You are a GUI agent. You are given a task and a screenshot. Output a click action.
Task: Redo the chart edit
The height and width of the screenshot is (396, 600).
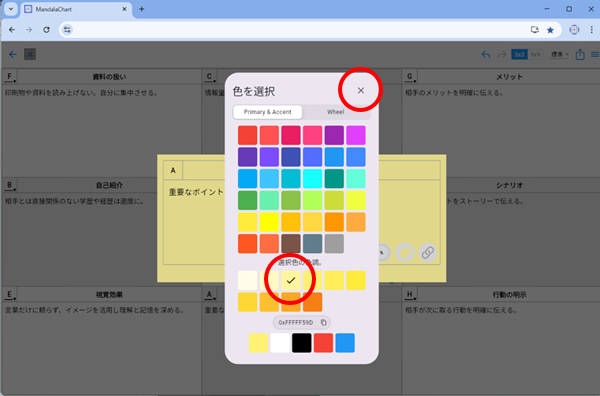click(502, 54)
